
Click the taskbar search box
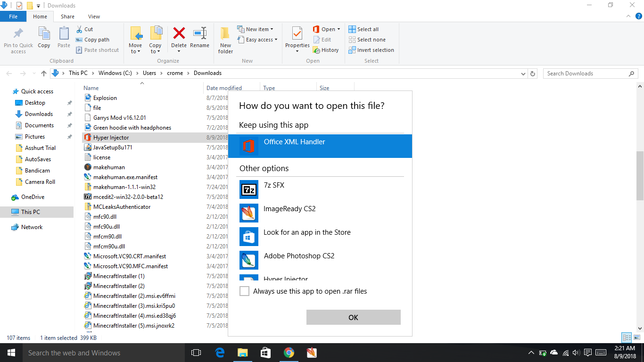pos(103,353)
